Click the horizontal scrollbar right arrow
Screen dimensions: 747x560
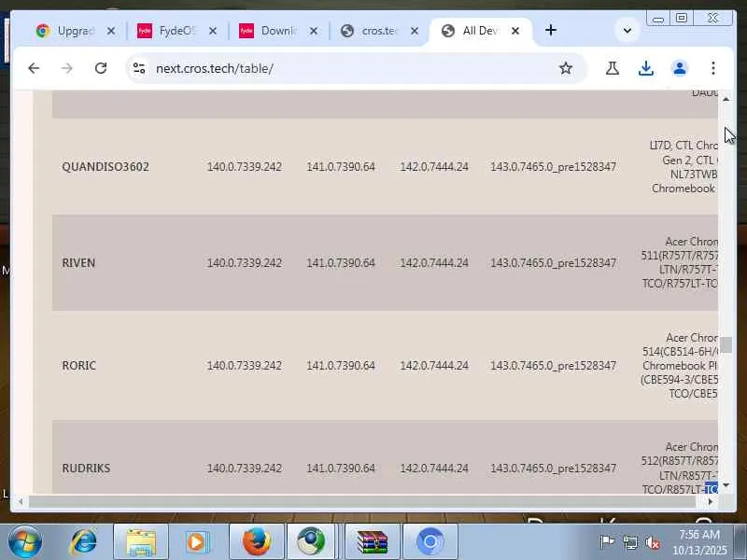[x=711, y=501]
